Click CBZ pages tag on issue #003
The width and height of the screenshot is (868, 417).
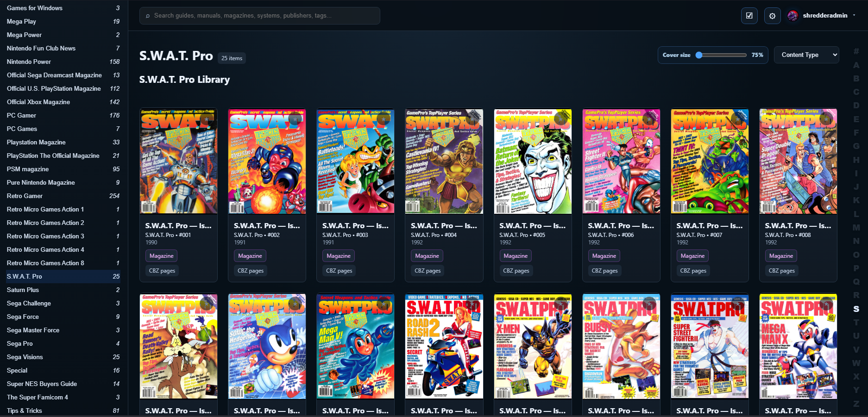[339, 271]
